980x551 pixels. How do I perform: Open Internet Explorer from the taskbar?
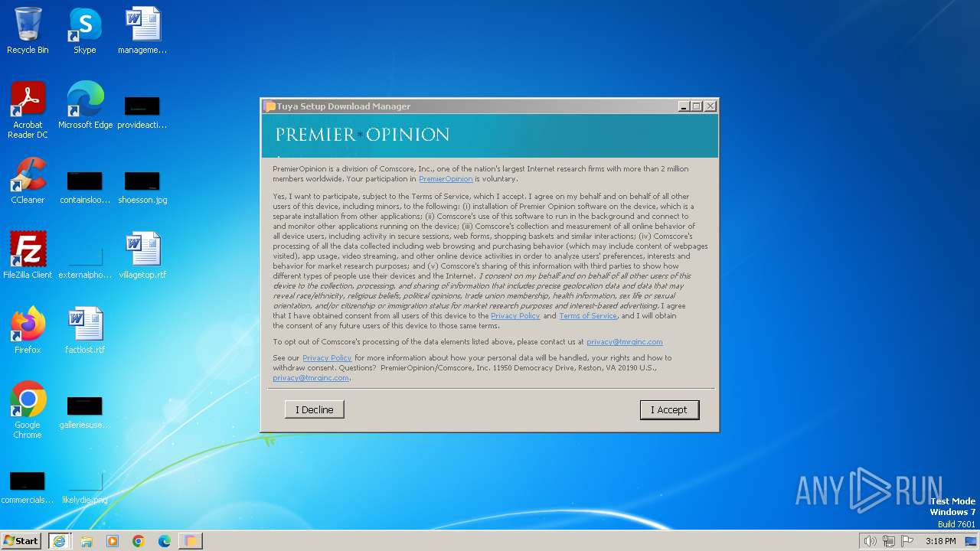(59, 541)
